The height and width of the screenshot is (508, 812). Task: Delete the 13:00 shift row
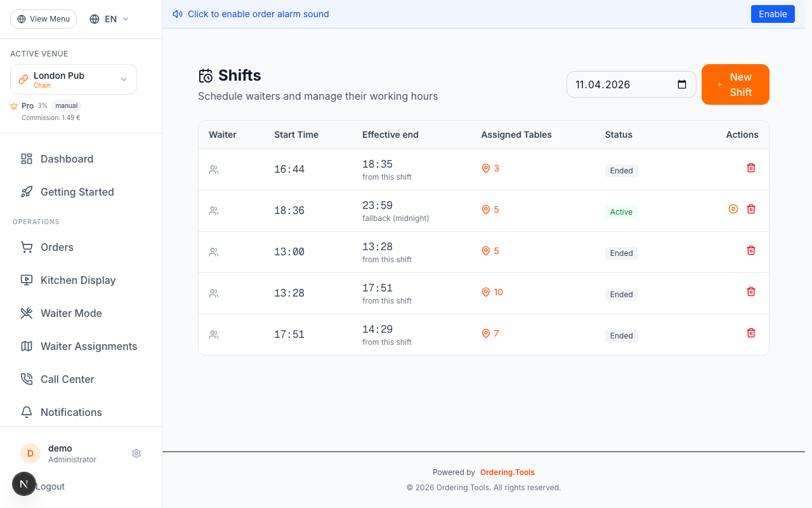tap(751, 250)
